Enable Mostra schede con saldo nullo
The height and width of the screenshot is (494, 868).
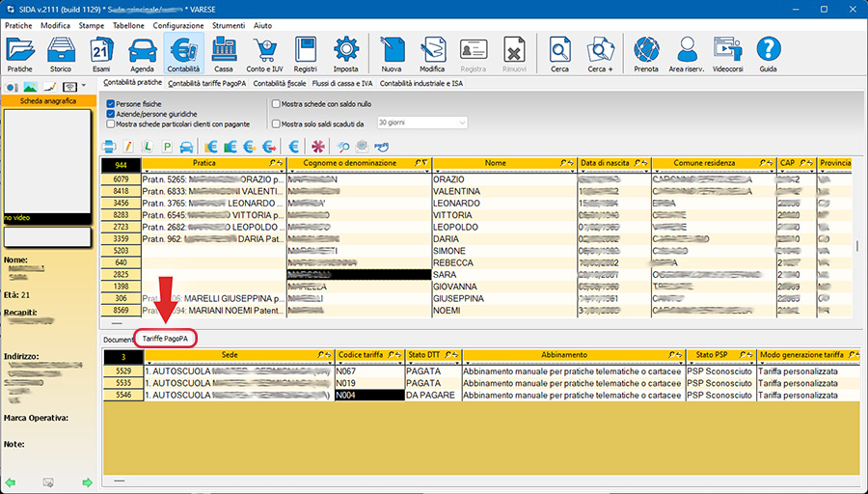[x=277, y=103]
